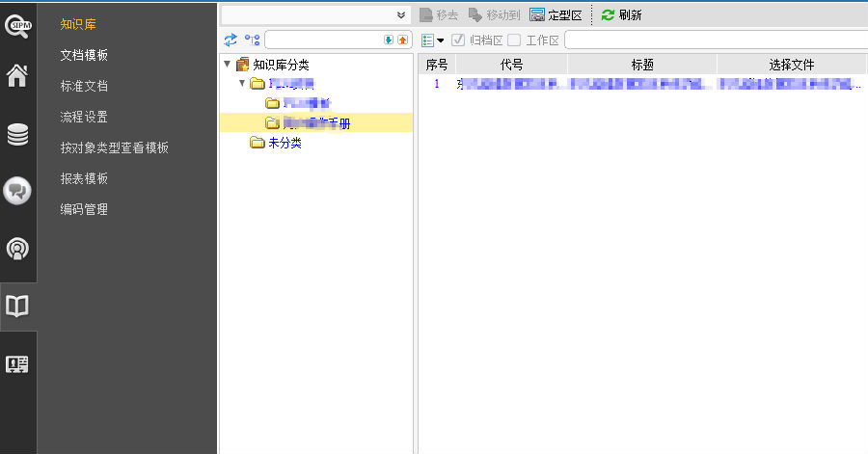Open the database stack icon in sidebar

(17, 134)
